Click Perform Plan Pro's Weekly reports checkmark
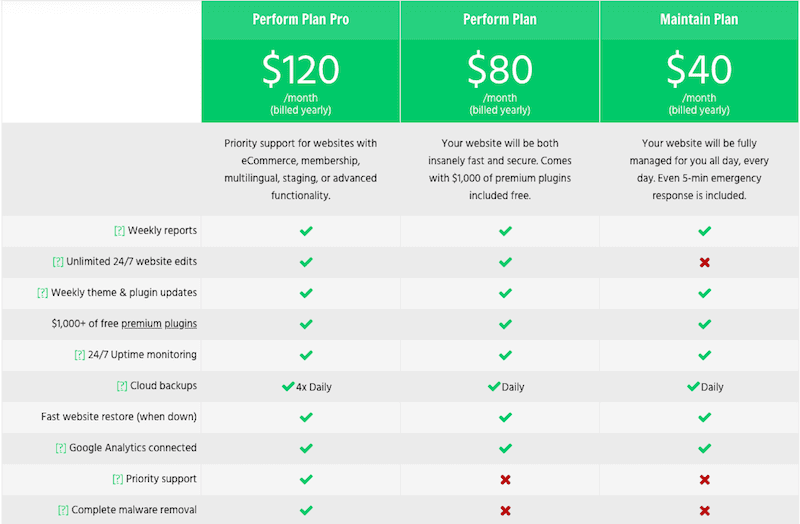 (306, 231)
